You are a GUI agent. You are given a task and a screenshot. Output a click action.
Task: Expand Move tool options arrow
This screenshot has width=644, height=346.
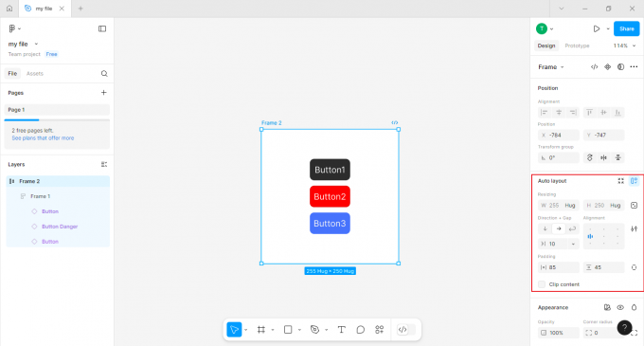point(245,330)
